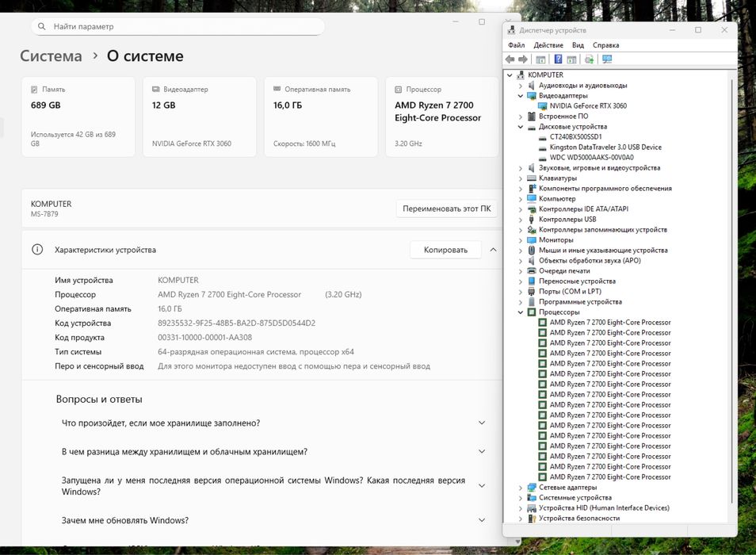Select the CT240BX500SSD1 disk icon
The width and height of the screenshot is (756, 555).
542,137
